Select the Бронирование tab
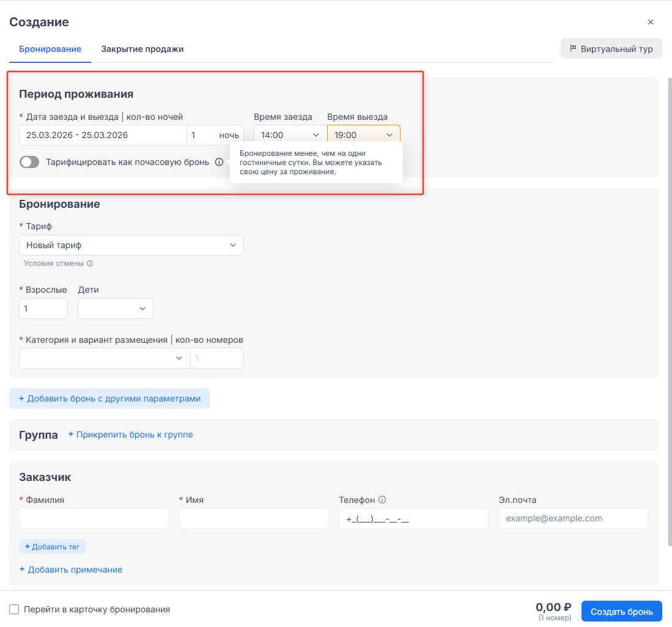The image size is (672, 627). (50, 49)
